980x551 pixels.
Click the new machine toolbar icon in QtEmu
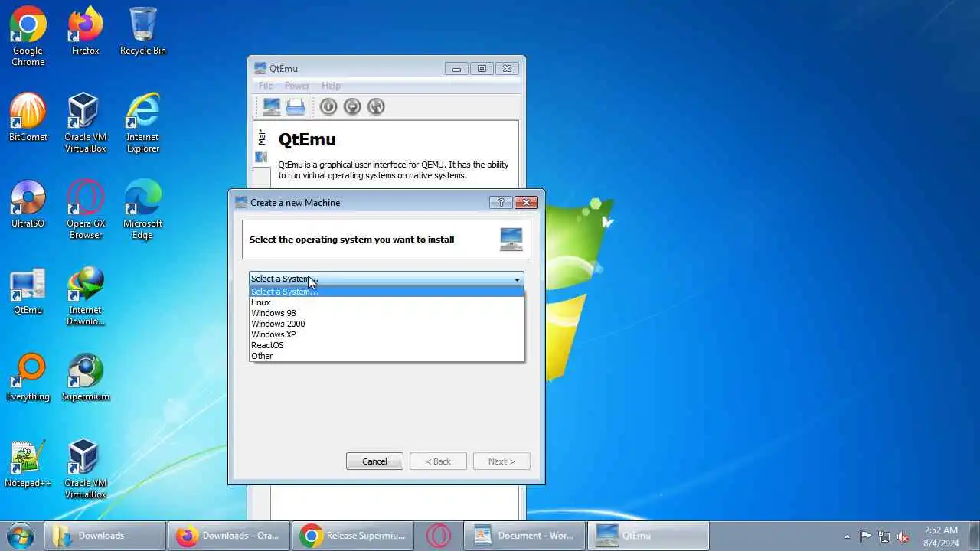point(272,107)
